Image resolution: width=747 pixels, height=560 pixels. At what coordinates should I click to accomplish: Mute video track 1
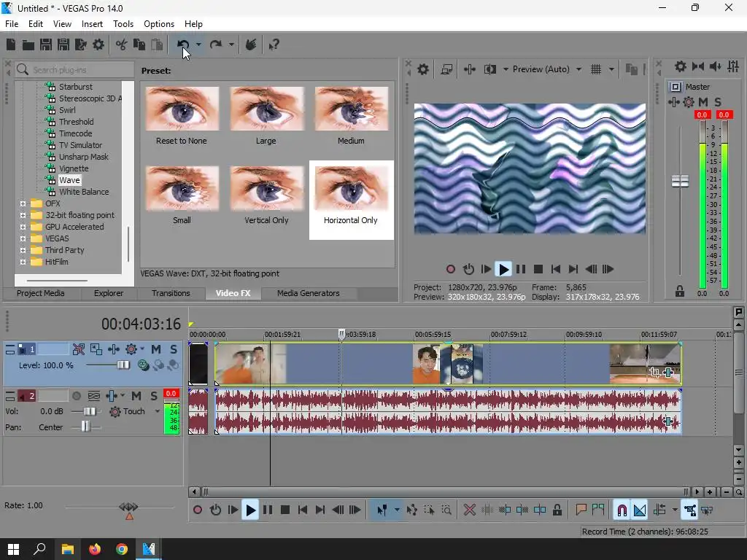(x=156, y=349)
